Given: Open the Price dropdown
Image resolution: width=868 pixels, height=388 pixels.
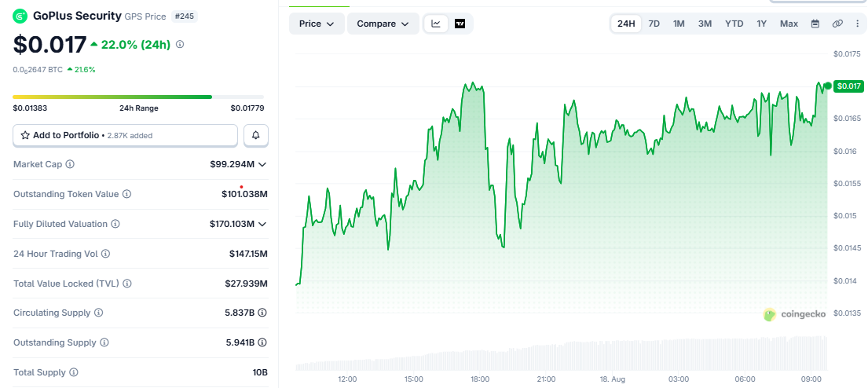Looking at the screenshot, I should (x=317, y=24).
